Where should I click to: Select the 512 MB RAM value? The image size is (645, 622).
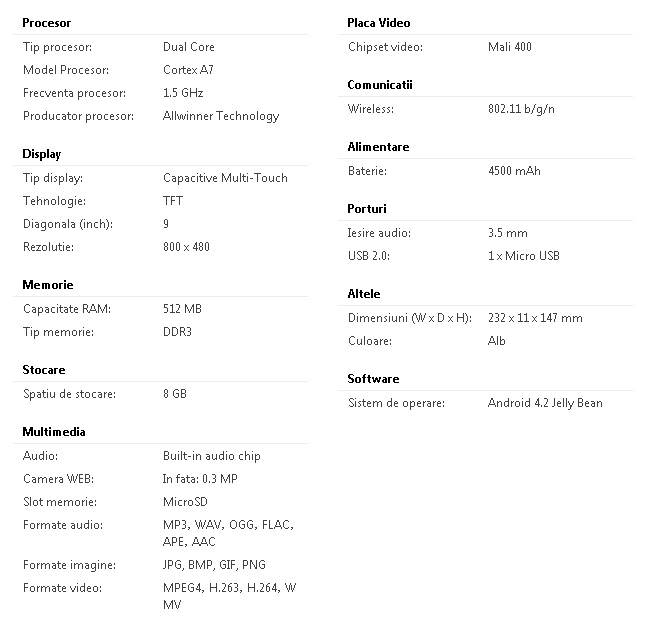182,309
